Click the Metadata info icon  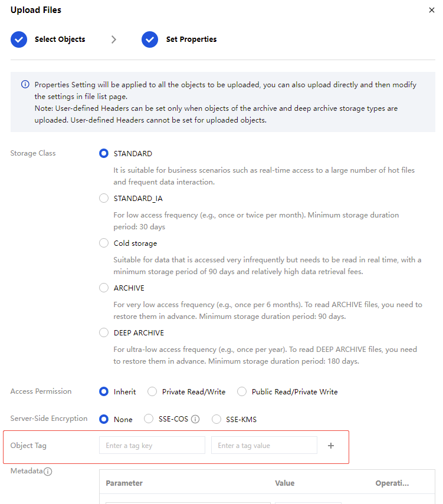[48, 472]
